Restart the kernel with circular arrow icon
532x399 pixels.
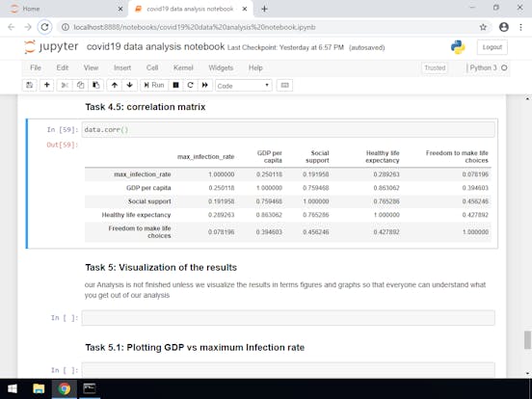[x=190, y=85]
